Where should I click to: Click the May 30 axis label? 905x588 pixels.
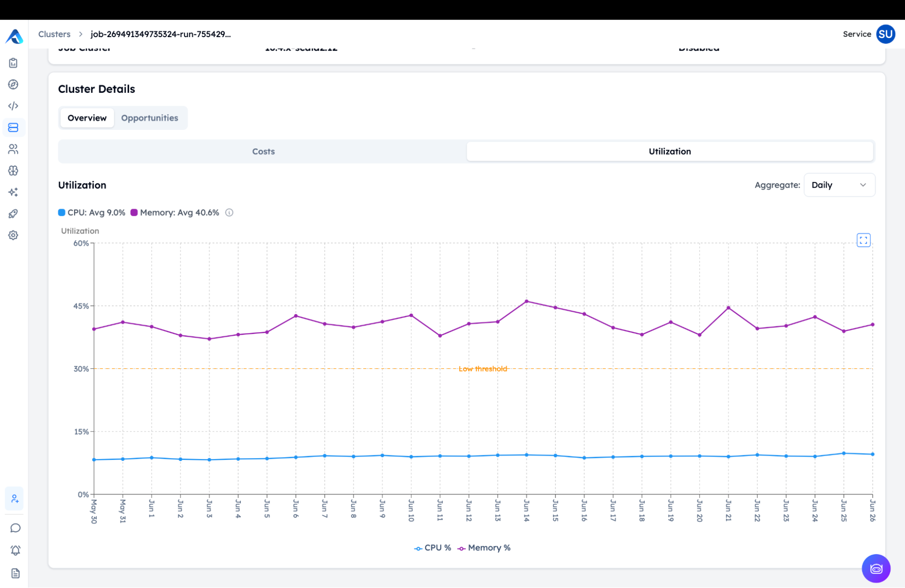click(94, 512)
